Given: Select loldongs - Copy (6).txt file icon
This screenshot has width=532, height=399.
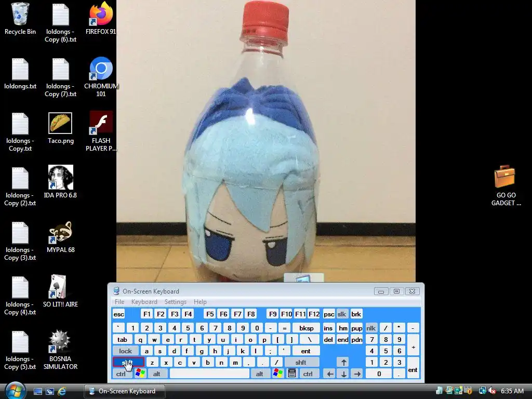Looking at the screenshot, I should tap(60, 23).
